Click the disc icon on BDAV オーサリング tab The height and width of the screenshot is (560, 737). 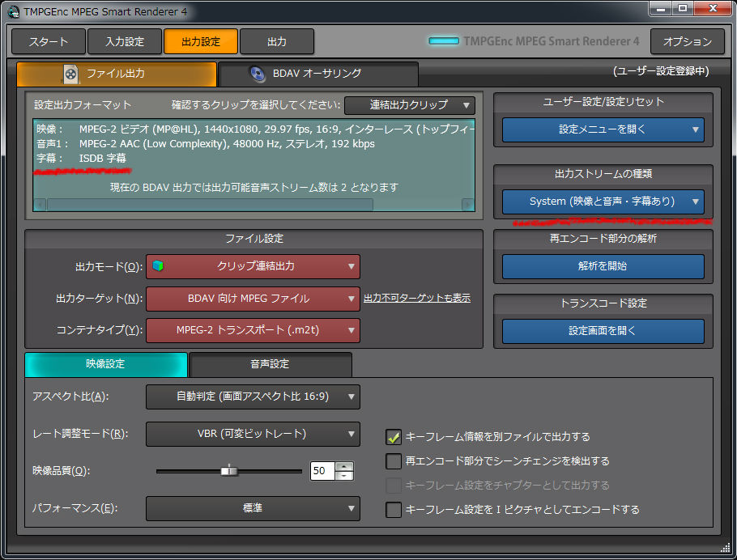257,74
